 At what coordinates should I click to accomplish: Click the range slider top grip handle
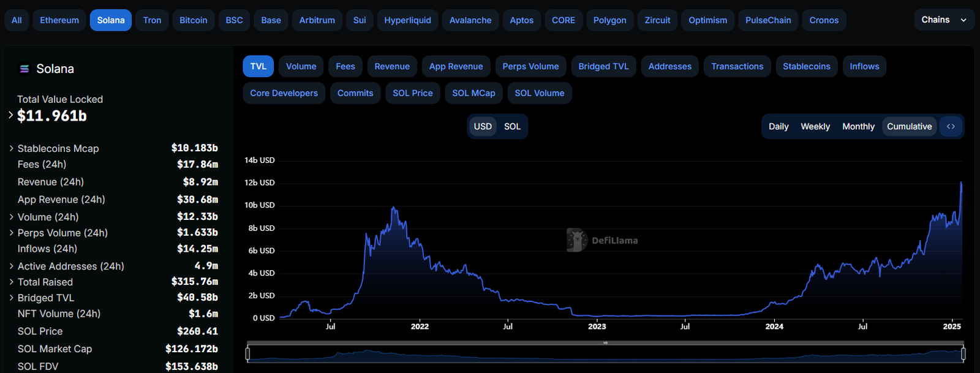click(605, 343)
